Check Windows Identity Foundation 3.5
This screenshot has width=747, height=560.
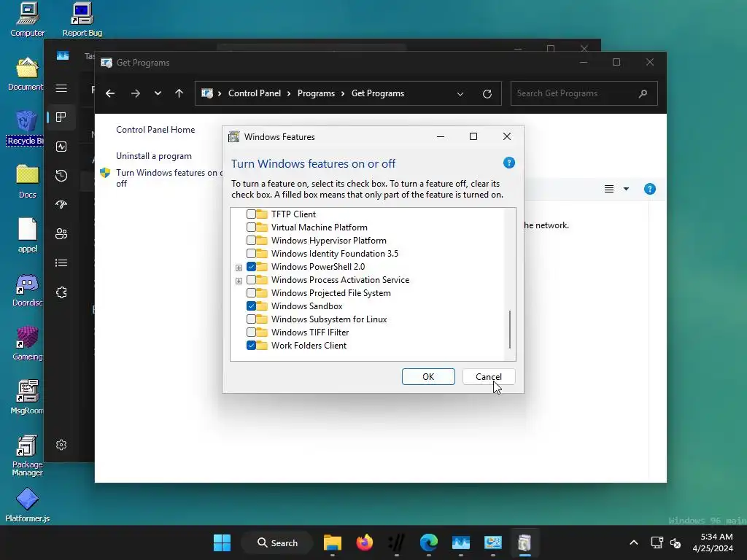coord(251,253)
